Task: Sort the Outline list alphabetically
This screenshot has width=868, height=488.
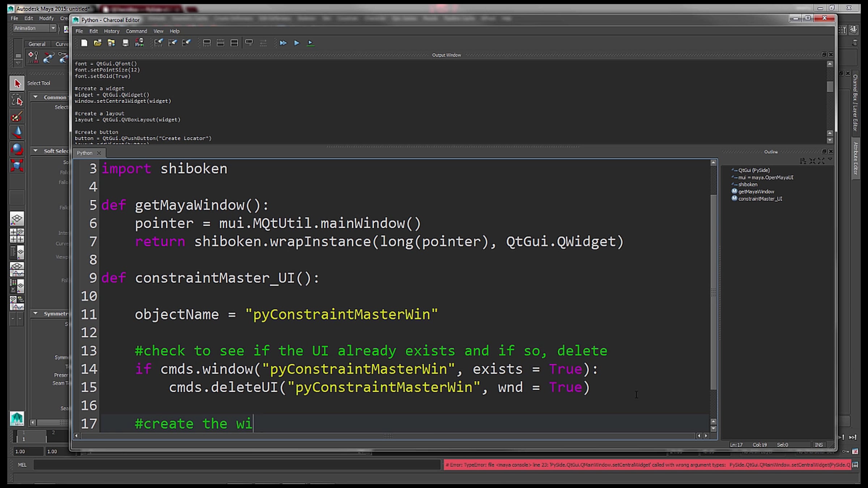Action: (x=803, y=161)
